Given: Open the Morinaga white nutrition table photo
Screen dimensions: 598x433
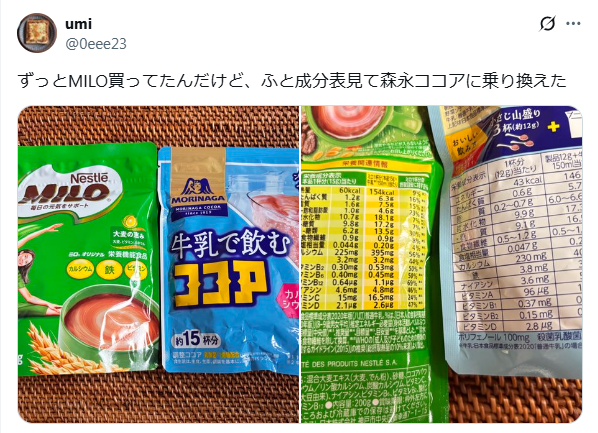Looking at the screenshot, I should [x=517, y=244].
